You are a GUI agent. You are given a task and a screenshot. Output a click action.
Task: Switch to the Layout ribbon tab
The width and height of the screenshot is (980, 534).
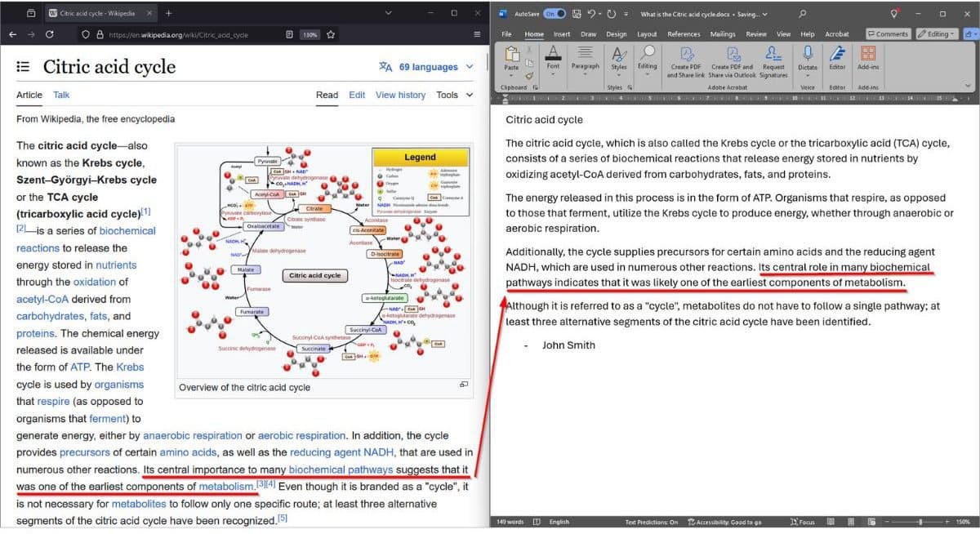point(647,34)
